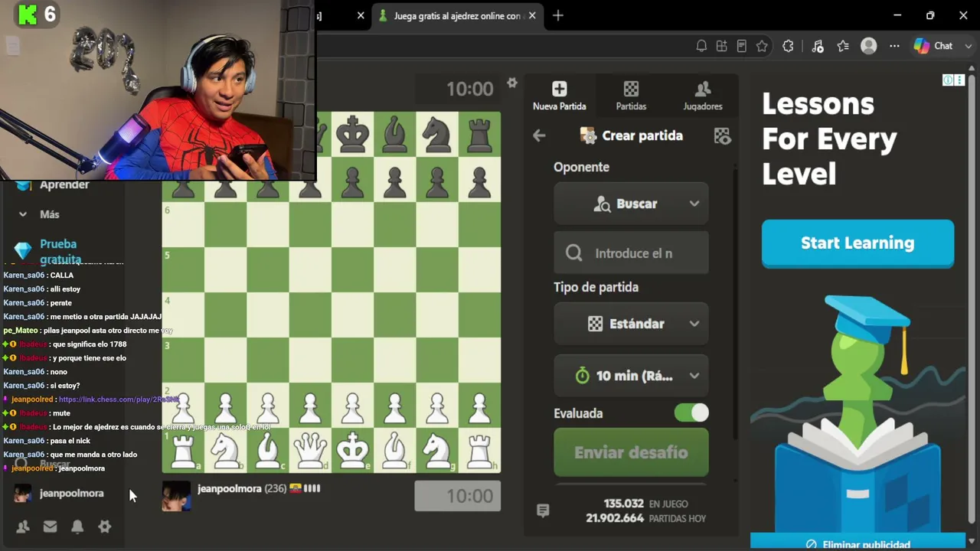
Task: Click the ad info icon on the Lessons ad
Action: [948, 80]
